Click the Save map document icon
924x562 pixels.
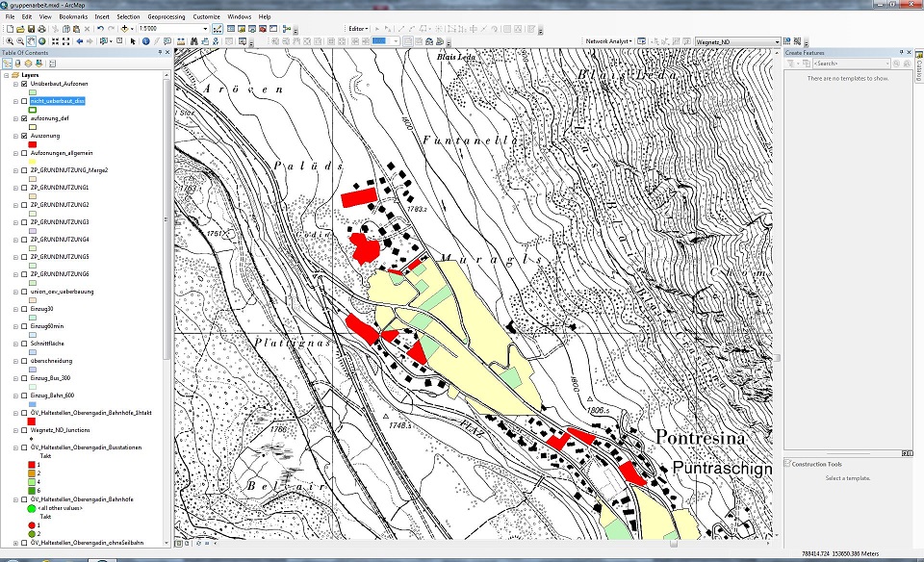[x=32, y=29]
